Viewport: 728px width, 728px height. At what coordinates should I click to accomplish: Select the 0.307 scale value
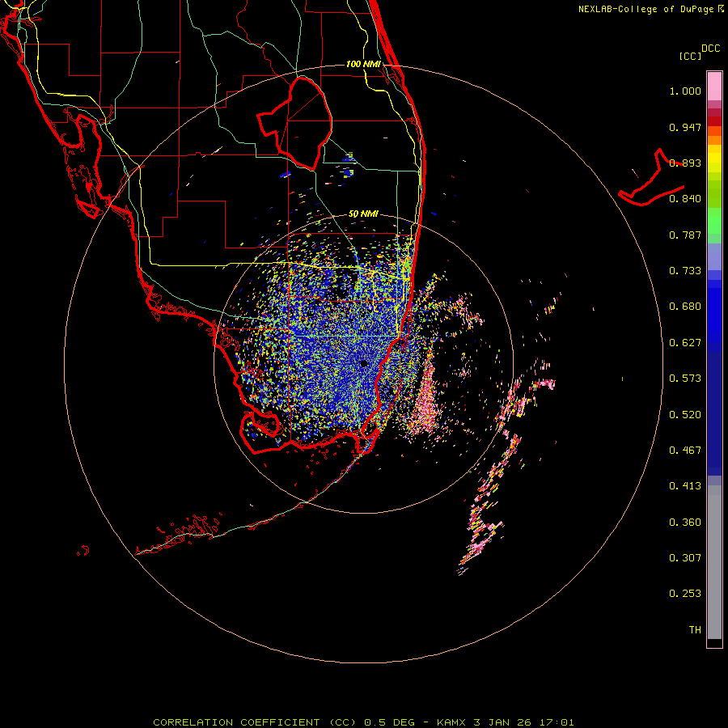685,558
